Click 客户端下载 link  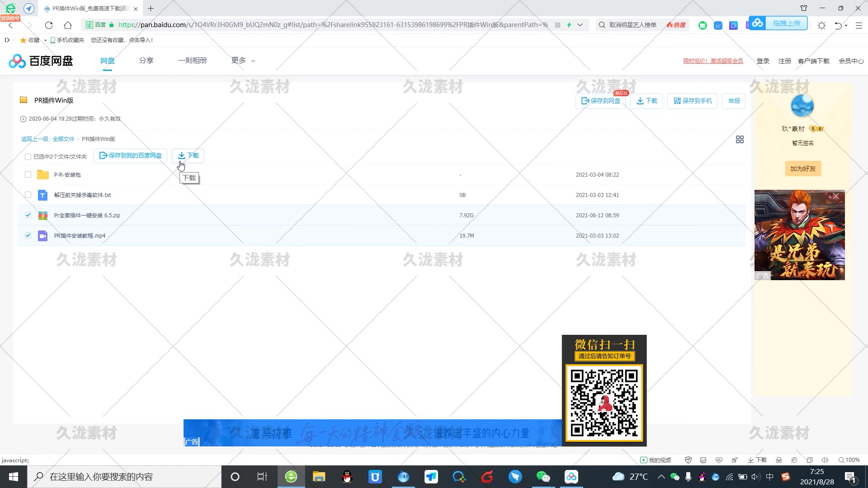(814, 61)
